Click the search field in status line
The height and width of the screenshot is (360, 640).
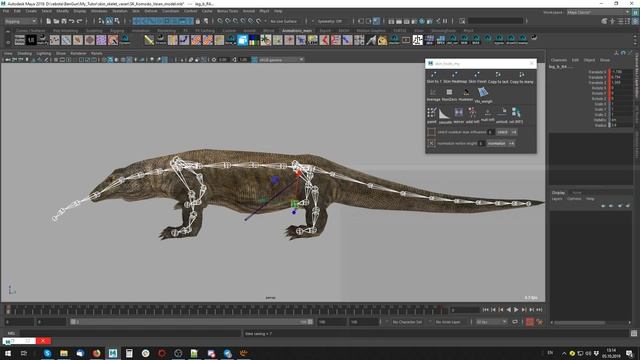(x=496, y=21)
